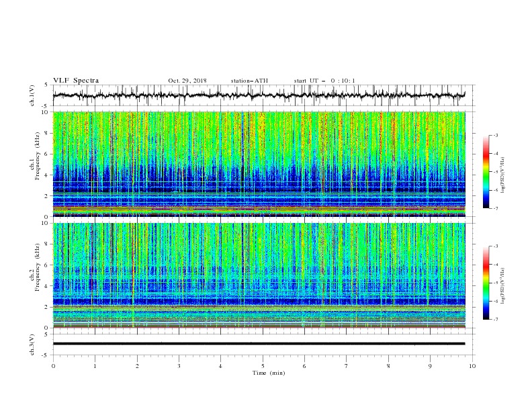Click the ch.3 flat voltage trace

[259, 344]
